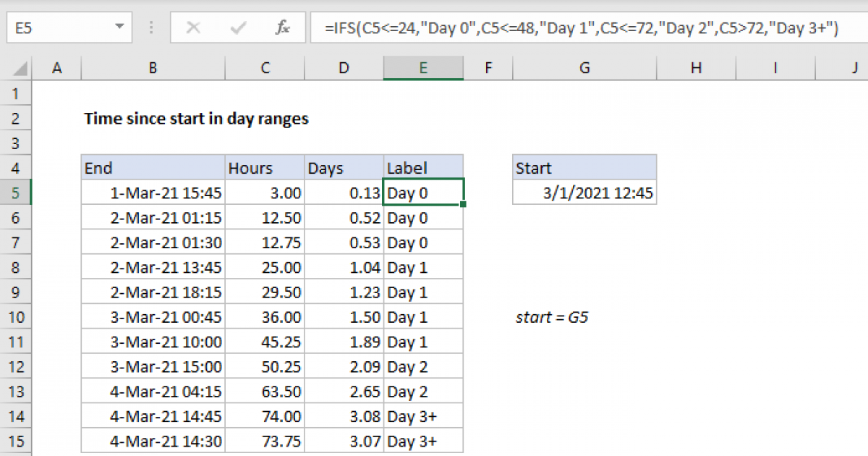Click the column E header
The width and height of the screenshot is (868, 456).
(x=423, y=67)
